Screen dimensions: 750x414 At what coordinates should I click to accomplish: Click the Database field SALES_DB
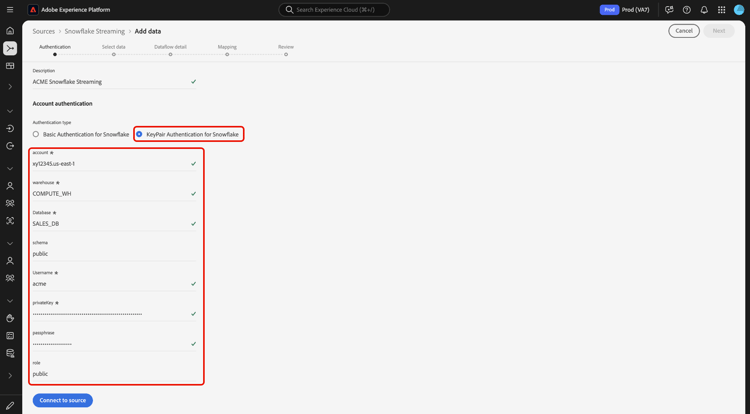click(114, 224)
